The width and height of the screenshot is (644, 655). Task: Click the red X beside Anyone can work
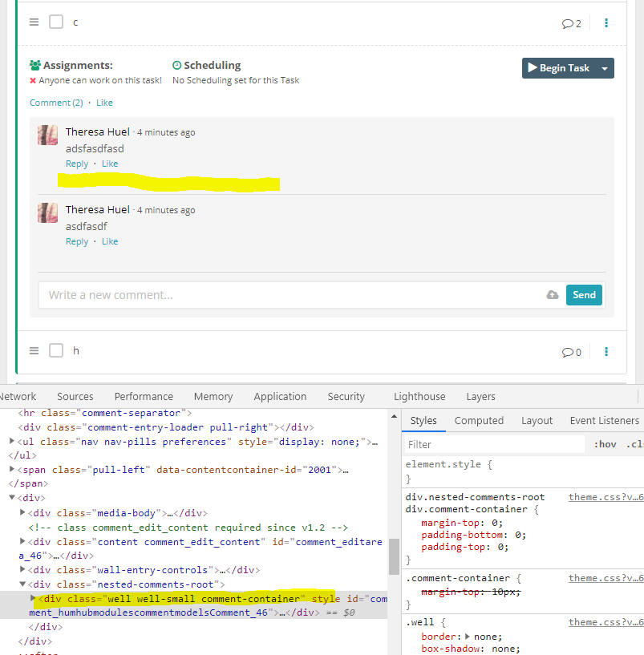click(x=33, y=80)
